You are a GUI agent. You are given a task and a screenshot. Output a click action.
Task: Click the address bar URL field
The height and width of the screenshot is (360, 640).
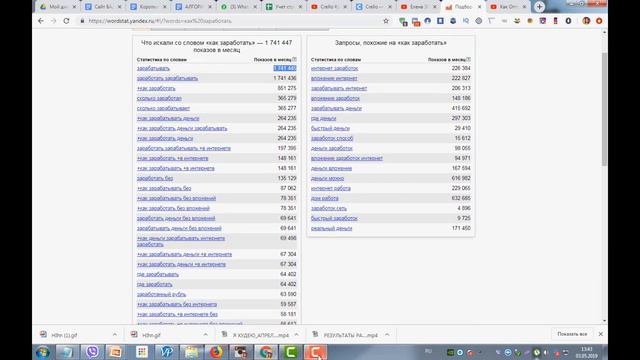[x=229, y=21]
